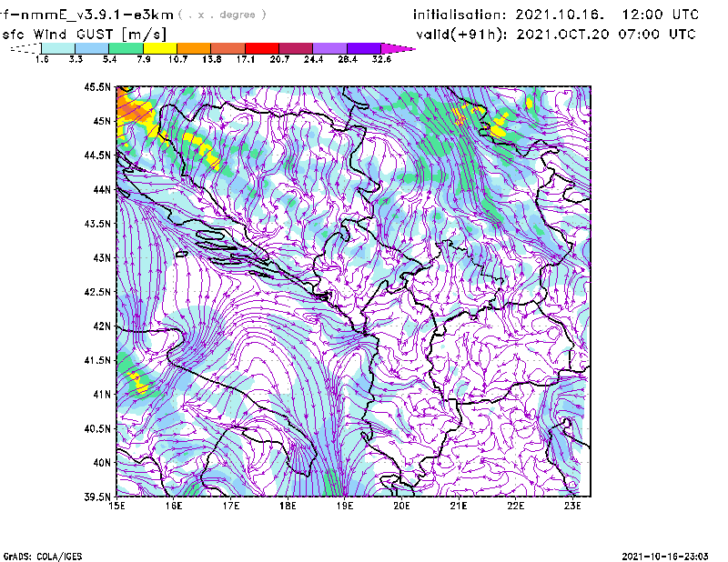Click the model name 'nmmE_v3.9.1-e3km' text

[97, 15]
